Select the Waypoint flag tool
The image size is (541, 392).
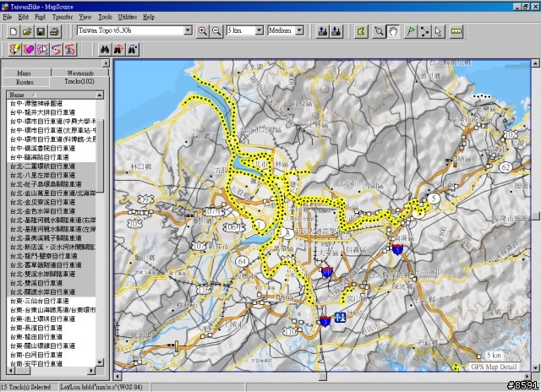pos(411,31)
